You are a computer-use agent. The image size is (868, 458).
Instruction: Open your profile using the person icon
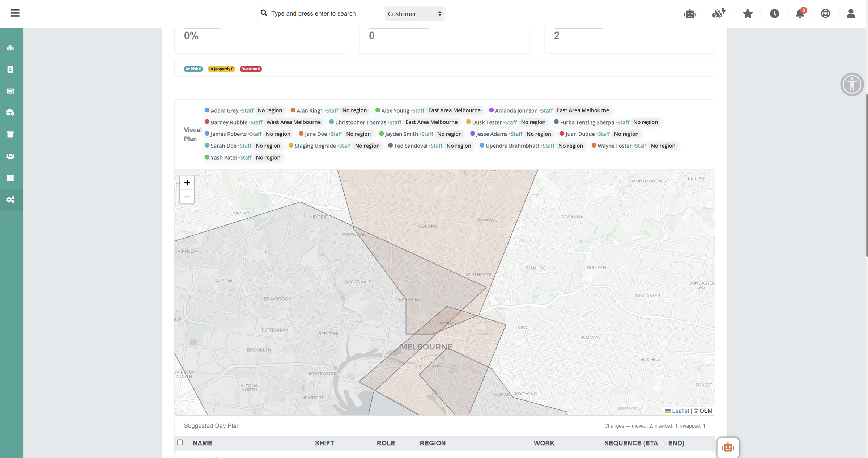click(851, 13)
